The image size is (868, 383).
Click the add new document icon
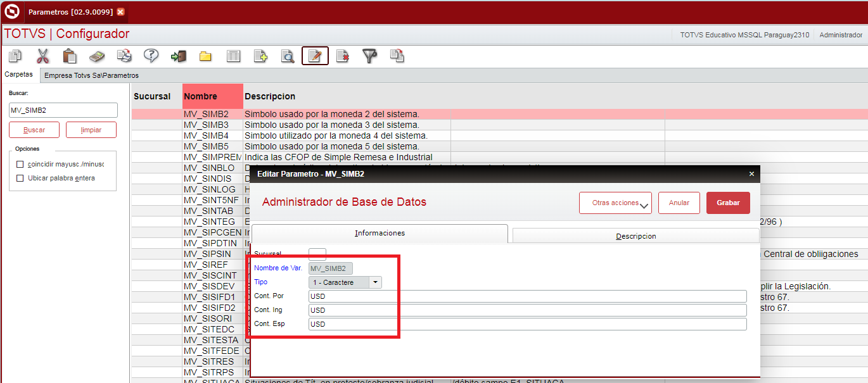click(x=260, y=56)
